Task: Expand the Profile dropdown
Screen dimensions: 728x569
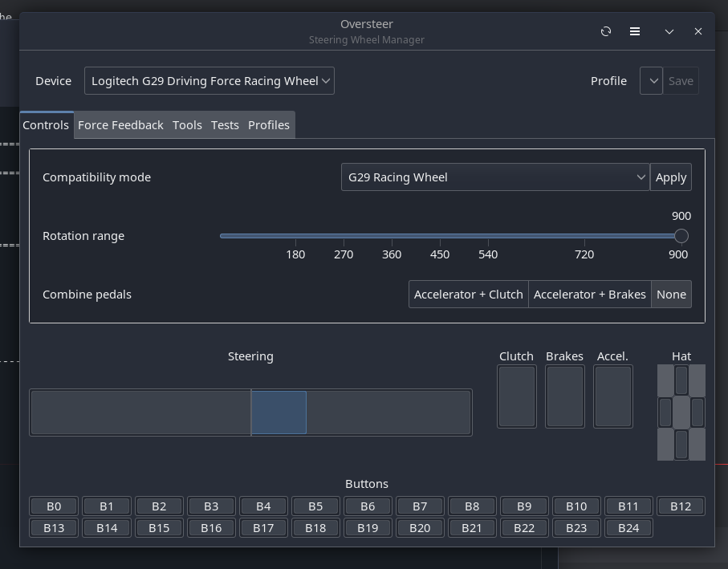Action: pyautogui.click(x=651, y=81)
